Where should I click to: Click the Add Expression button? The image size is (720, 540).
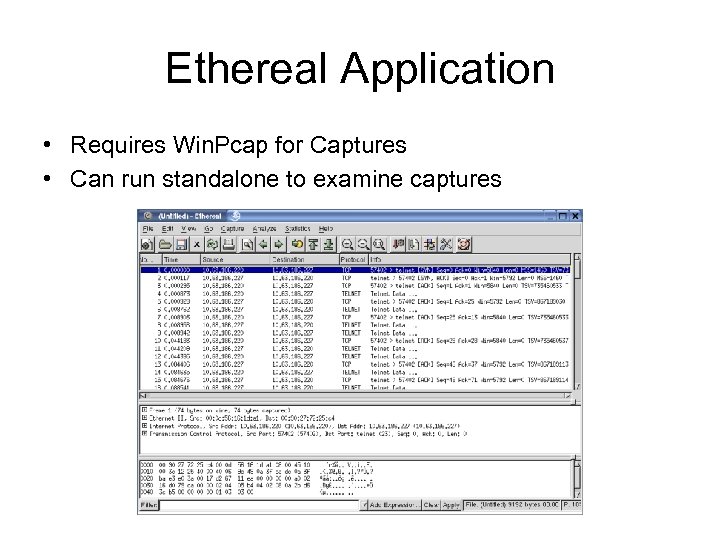394,505
